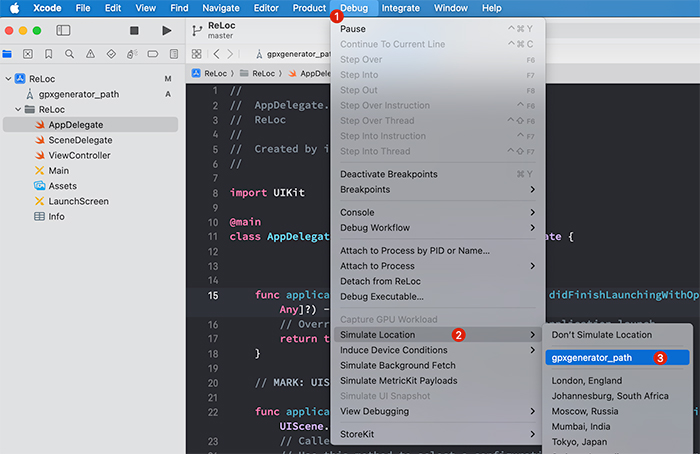Open the Assets catalog
The width and height of the screenshot is (700, 454).
pos(62,186)
